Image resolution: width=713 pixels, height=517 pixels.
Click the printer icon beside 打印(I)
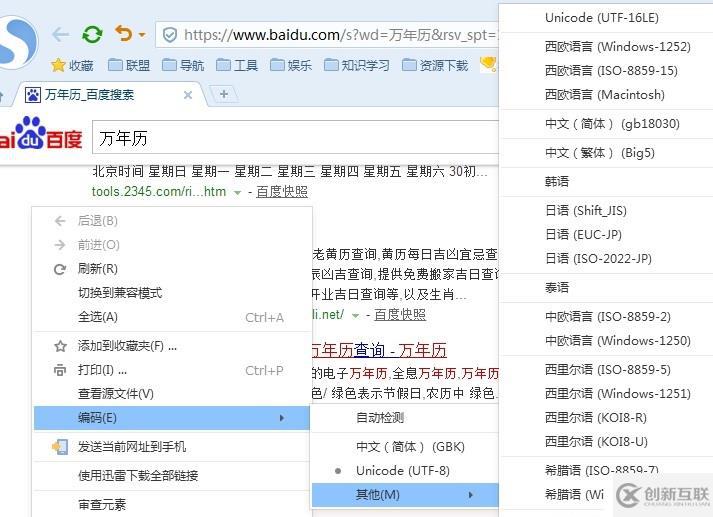[x=60, y=371]
